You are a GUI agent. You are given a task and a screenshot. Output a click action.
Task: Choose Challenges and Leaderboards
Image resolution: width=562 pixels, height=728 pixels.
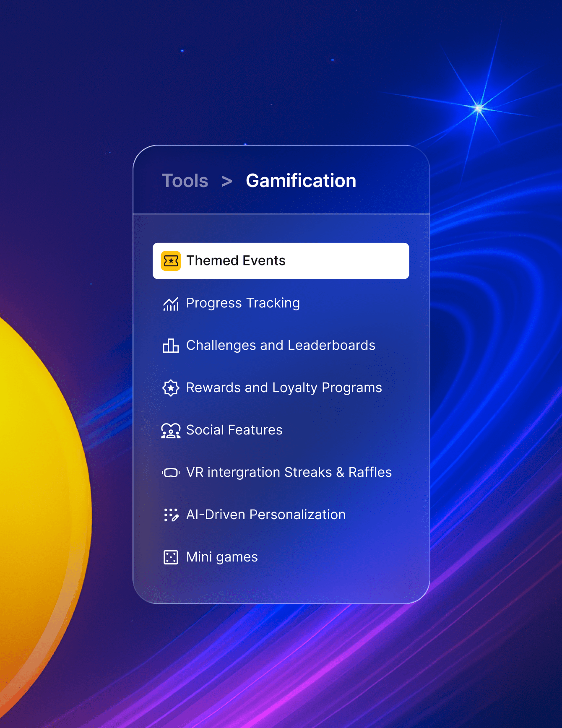(x=281, y=346)
